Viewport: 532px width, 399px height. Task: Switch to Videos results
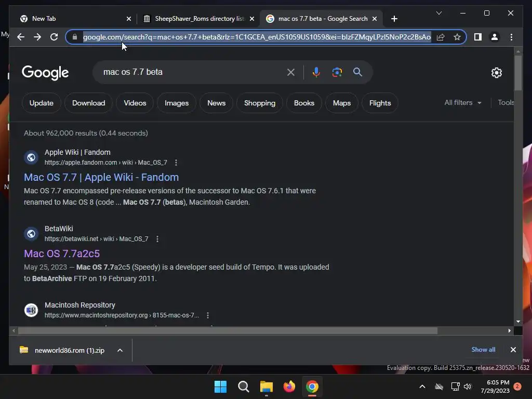(x=135, y=103)
